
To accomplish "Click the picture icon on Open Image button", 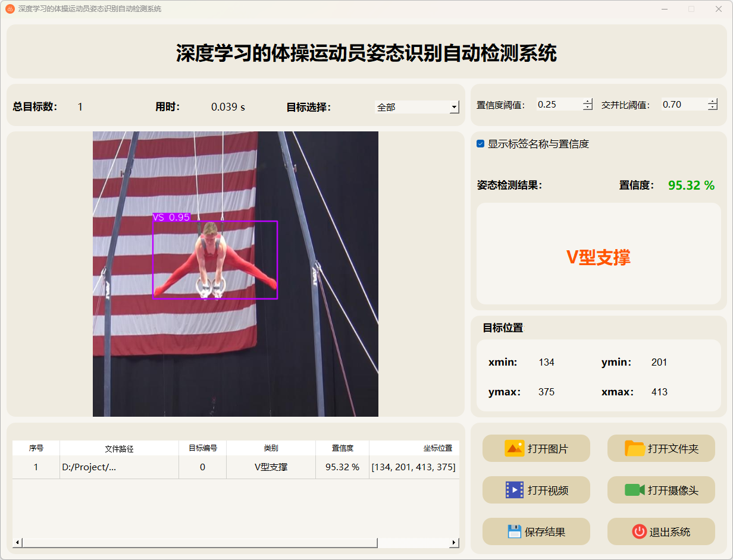I will (514, 448).
